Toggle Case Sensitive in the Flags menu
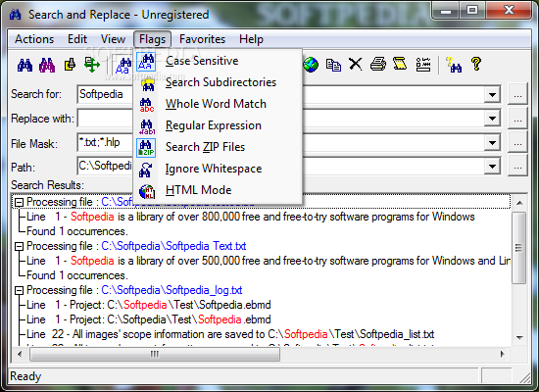Image resolution: width=539 pixels, height=392 pixels. point(218,61)
